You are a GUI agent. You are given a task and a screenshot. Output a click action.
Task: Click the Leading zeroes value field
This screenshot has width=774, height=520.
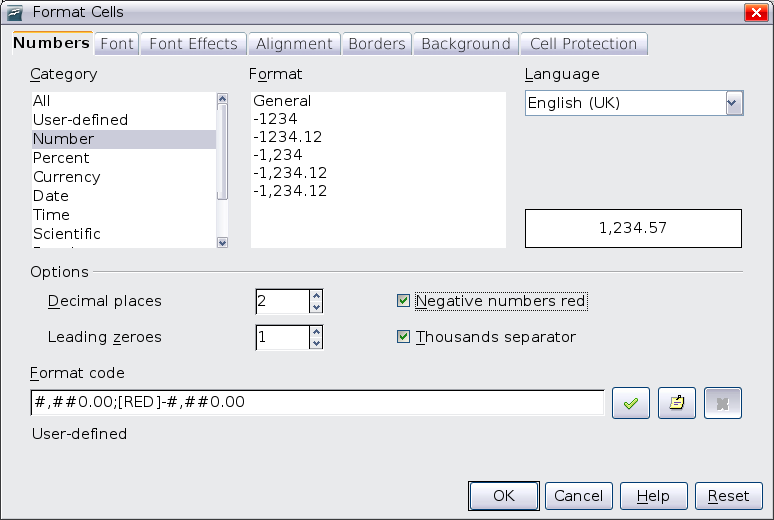tap(282, 337)
